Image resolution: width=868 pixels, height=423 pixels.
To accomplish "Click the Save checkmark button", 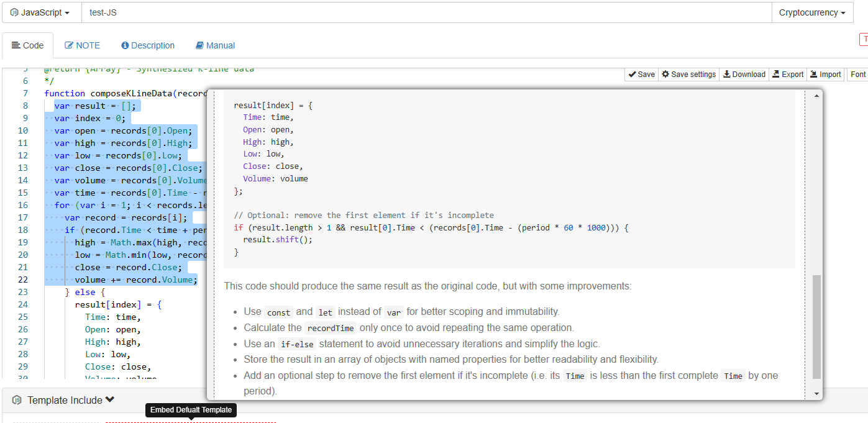I will click(641, 75).
